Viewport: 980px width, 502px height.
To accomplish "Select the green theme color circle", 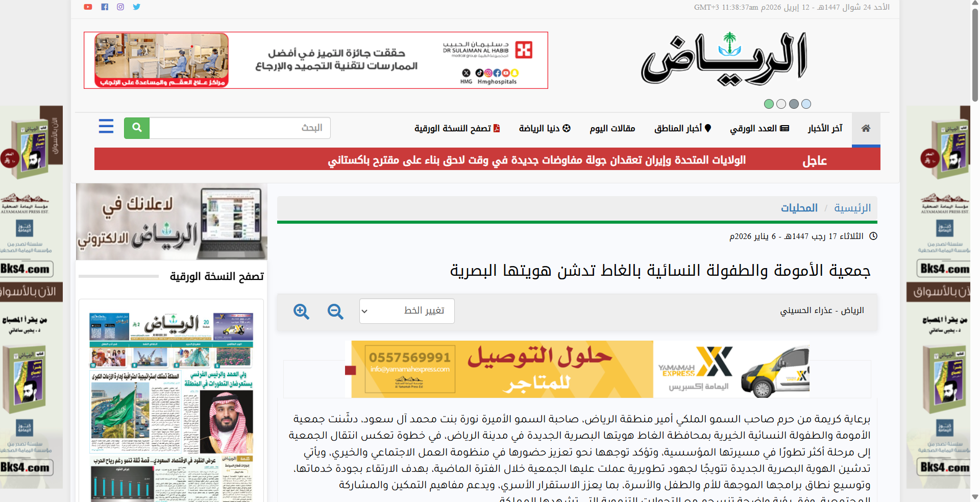I will (x=769, y=104).
